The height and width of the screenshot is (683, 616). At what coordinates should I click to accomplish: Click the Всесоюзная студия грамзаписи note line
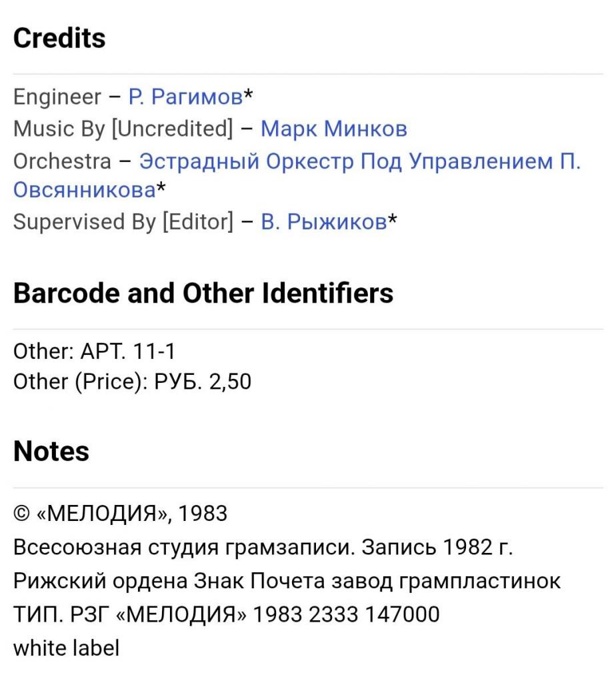tap(263, 548)
